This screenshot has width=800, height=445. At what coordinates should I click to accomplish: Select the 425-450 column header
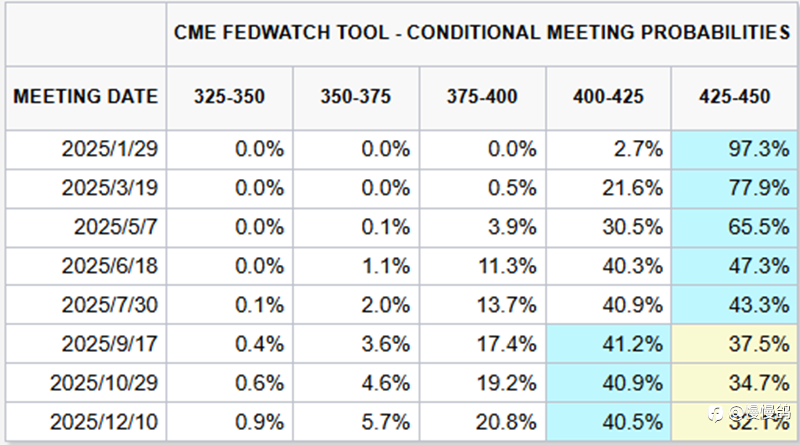click(735, 97)
